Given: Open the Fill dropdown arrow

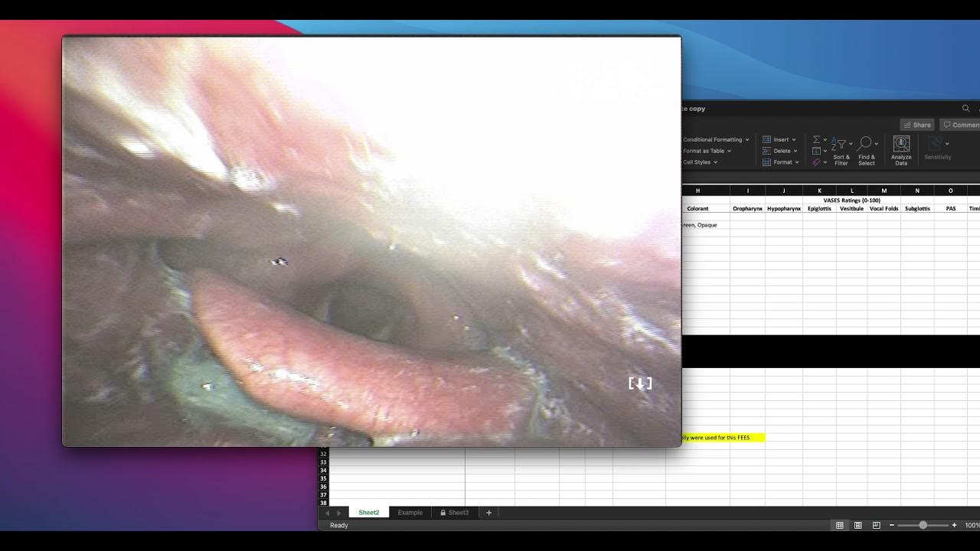Looking at the screenshot, I should point(825,151).
